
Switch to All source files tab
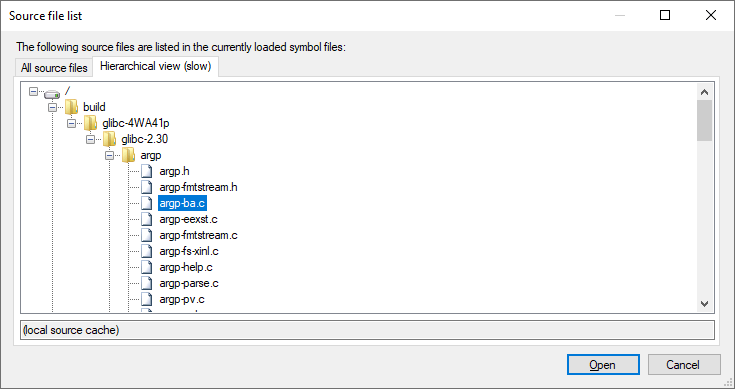coord(54,68)
